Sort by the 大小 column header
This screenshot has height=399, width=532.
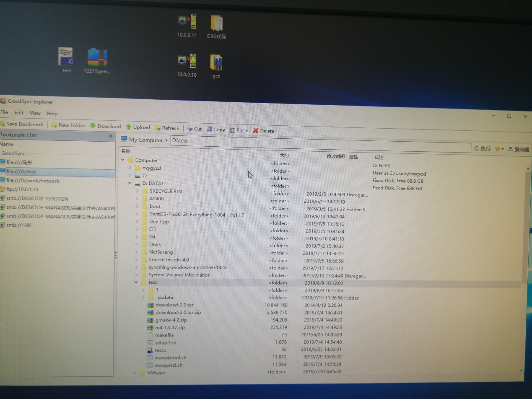point(284,155)
